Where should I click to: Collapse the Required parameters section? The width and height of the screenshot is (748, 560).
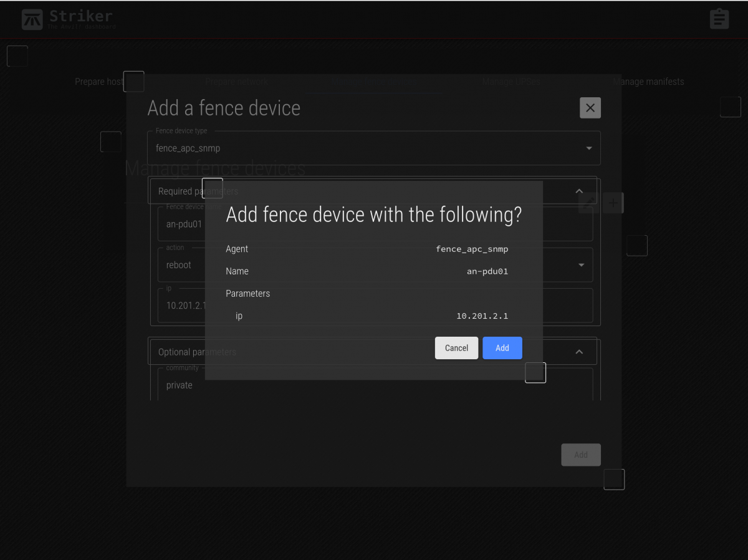578,191
